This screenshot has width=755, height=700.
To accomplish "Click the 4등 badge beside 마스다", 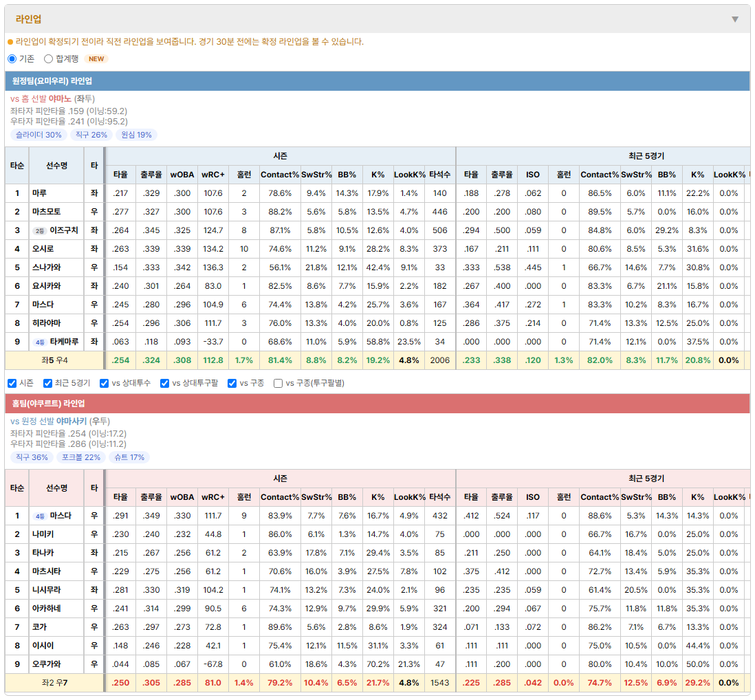I will [39, 516].
